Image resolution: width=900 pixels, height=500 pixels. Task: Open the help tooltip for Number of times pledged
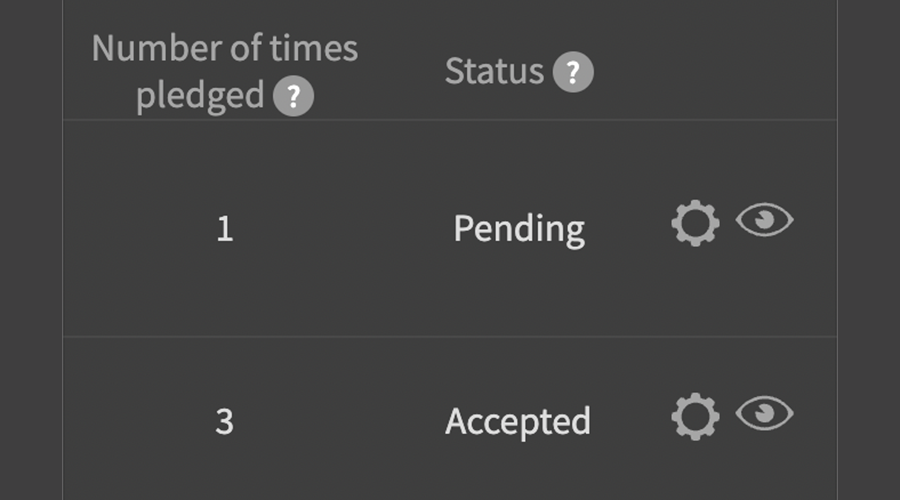(x=293, y=97)
